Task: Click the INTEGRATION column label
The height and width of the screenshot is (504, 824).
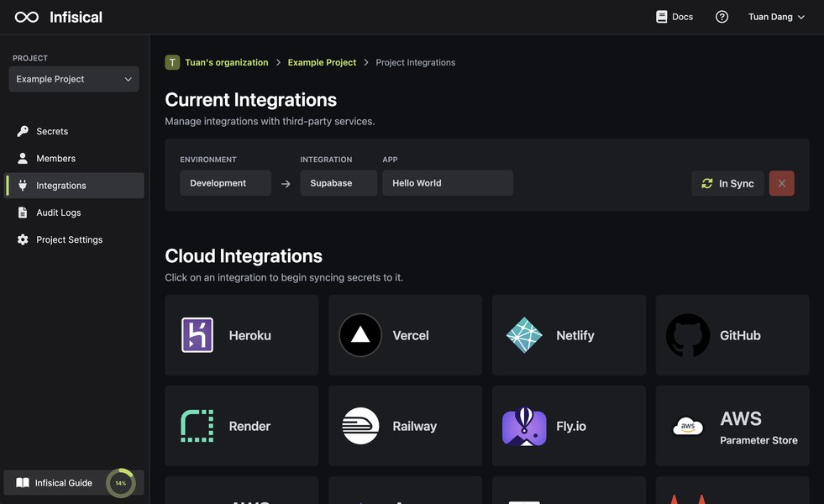Action: [327, 160]
